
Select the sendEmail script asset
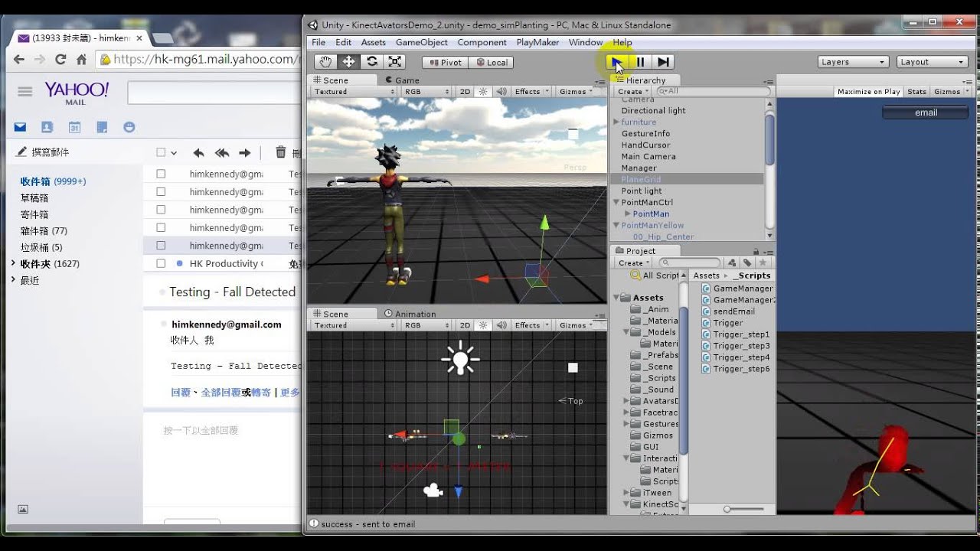[x=728, y=311]
